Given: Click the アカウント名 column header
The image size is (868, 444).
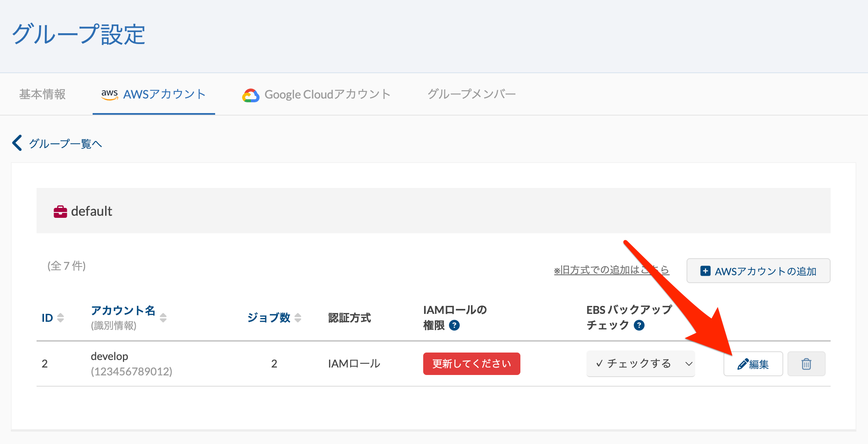Looking at the screenshot, I should pos(123,311).
